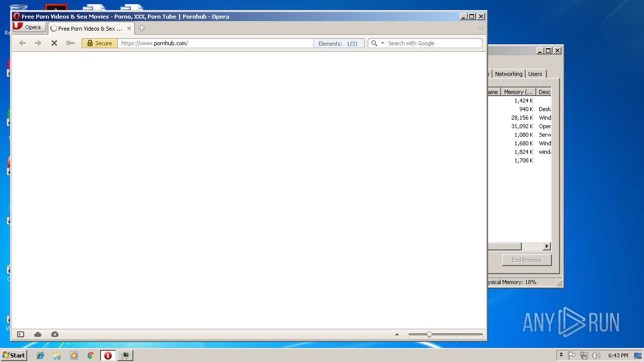Click in the URL address field
644x362 pixels.
(x=215, y=43)
